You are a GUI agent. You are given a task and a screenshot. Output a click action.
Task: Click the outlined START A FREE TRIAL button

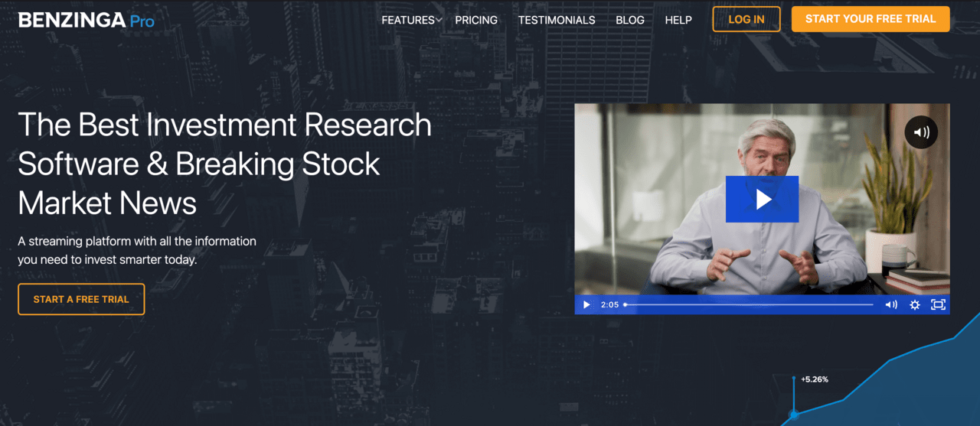tap(81, 299)
